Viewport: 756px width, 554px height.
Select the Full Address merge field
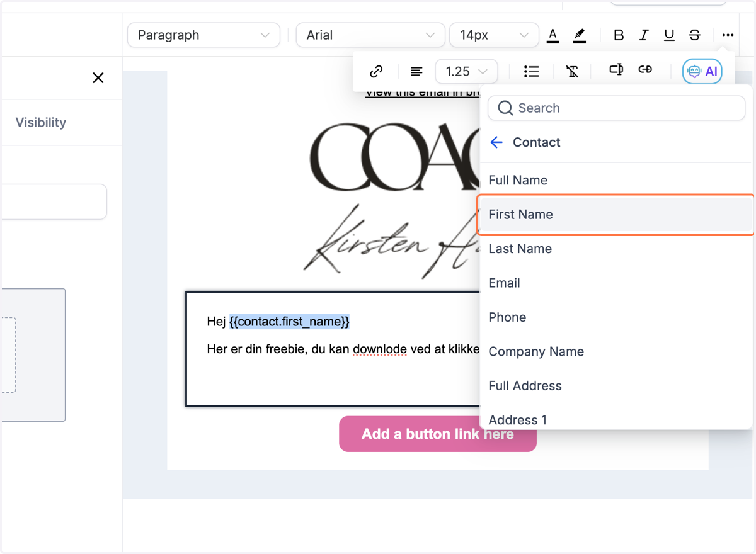pyautogui.click(x=616, y=386)
